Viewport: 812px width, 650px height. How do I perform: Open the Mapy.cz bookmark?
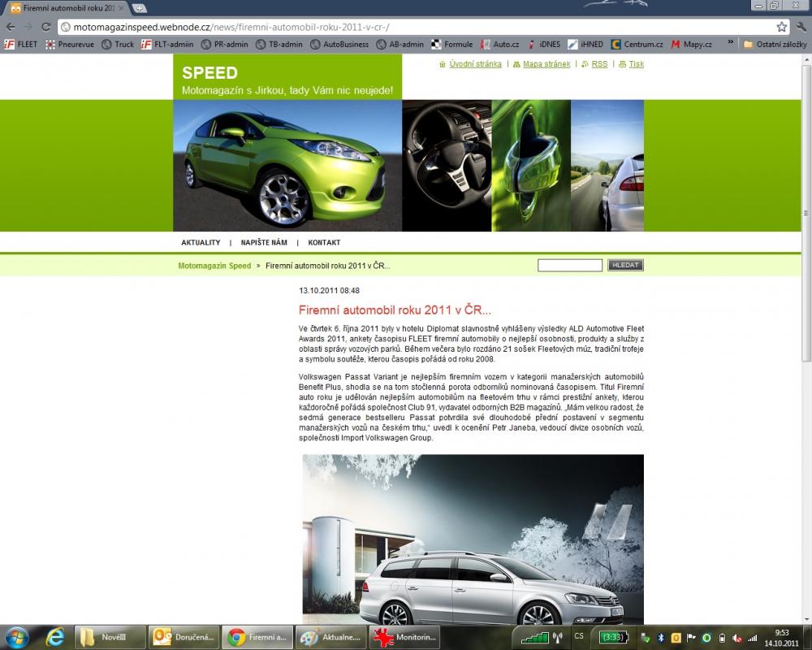tap(691, 45)
